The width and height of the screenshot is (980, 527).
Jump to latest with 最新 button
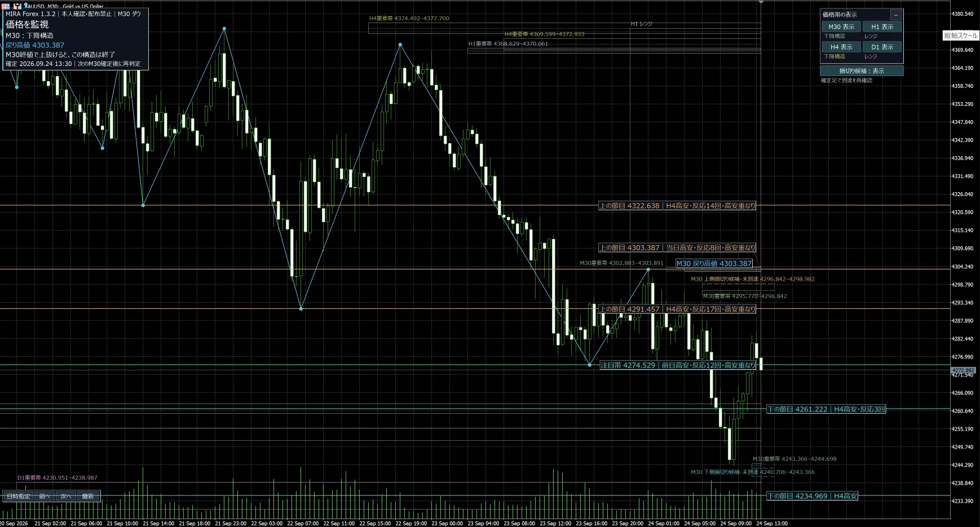pyautogui.click(x=88, y=496)
